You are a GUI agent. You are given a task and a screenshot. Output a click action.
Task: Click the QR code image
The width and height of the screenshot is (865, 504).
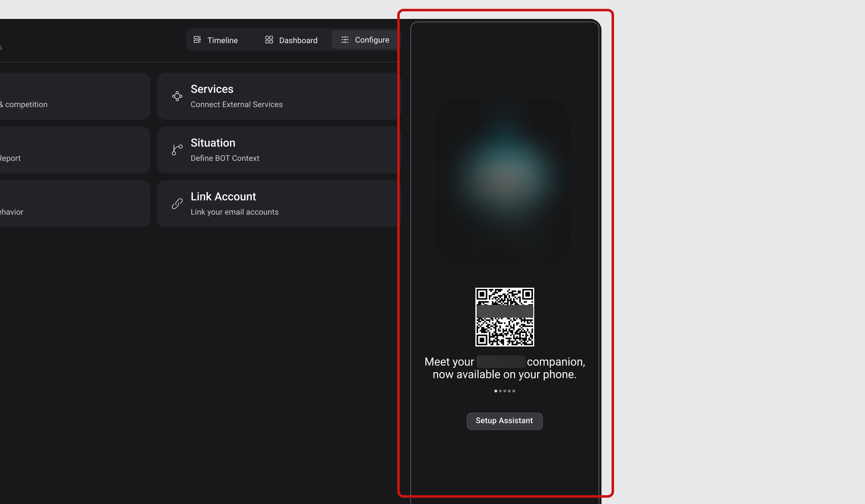pyautogui.click(x=505, y=317)
